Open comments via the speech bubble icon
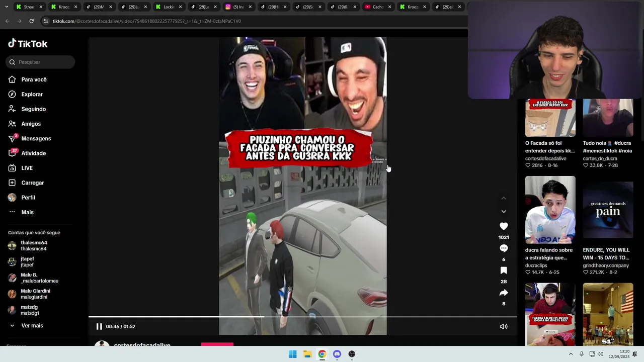 point(504,248)
